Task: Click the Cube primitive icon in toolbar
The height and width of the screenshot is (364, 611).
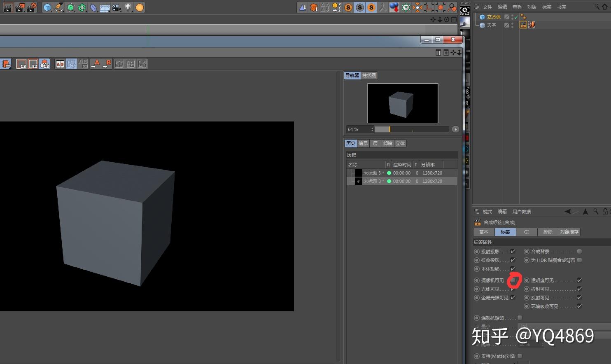Action: (47, 7)
